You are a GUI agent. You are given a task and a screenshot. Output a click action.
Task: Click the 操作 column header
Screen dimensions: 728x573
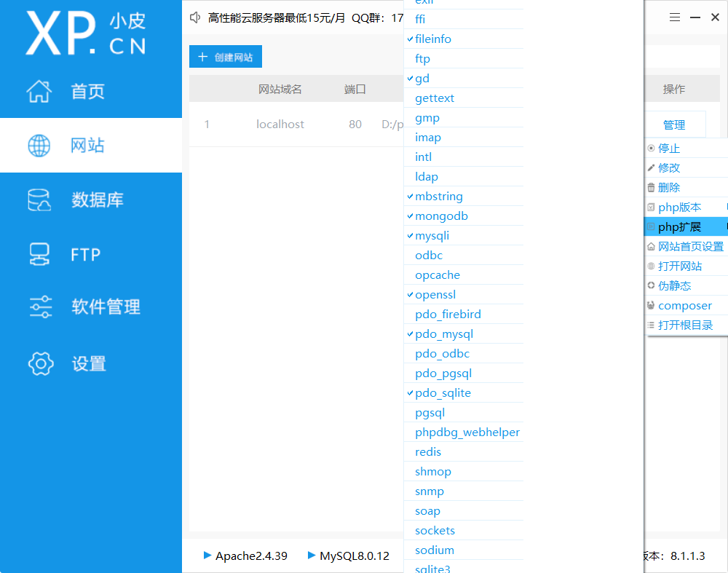[x=674, y=89]
